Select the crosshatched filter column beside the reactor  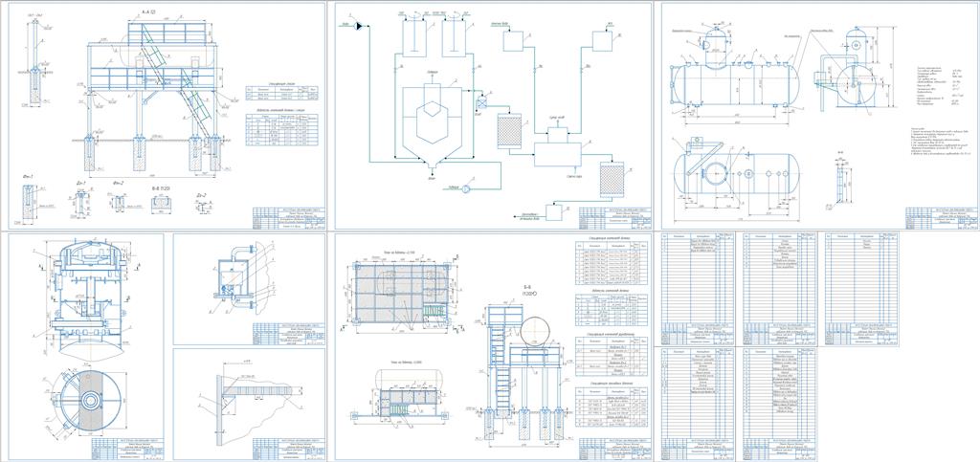(509, 131)
